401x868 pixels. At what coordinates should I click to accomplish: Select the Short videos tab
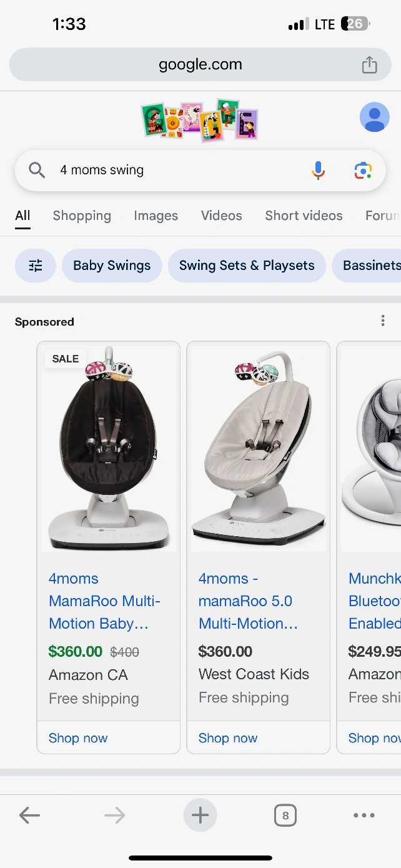(x=304, y=216)
